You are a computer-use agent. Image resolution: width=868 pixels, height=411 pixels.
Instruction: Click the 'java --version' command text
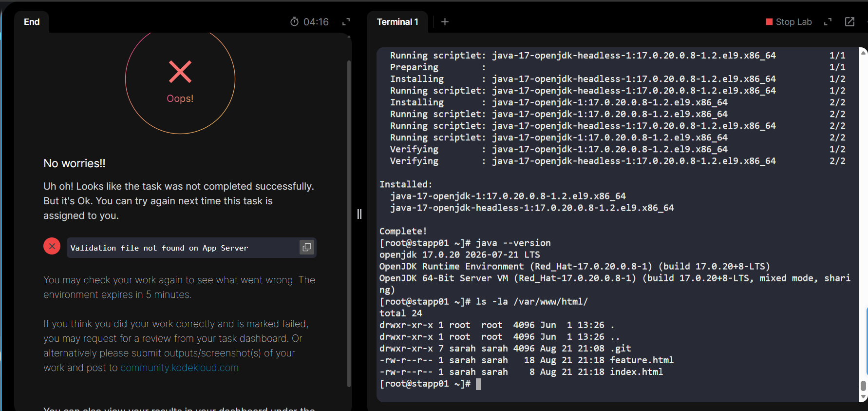coord(513,243)
